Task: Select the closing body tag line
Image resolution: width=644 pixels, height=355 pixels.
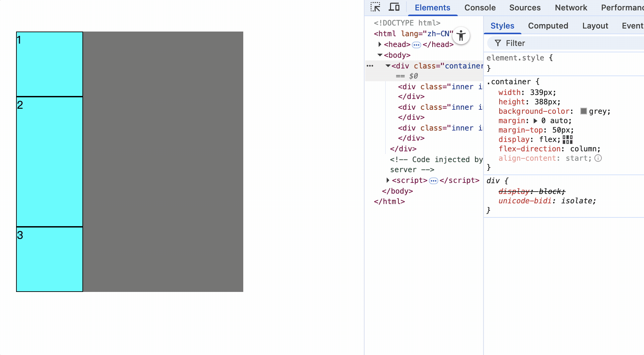Action: tap(397, 191)
